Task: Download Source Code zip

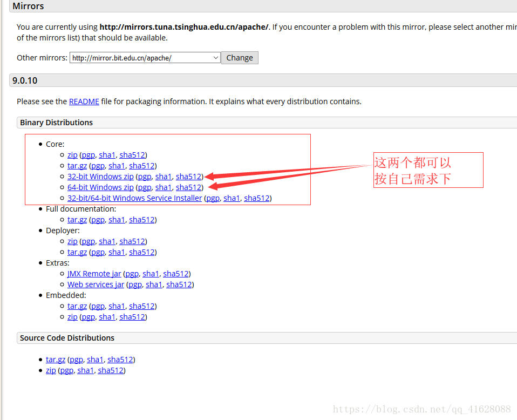Action: tap(51, 370)
